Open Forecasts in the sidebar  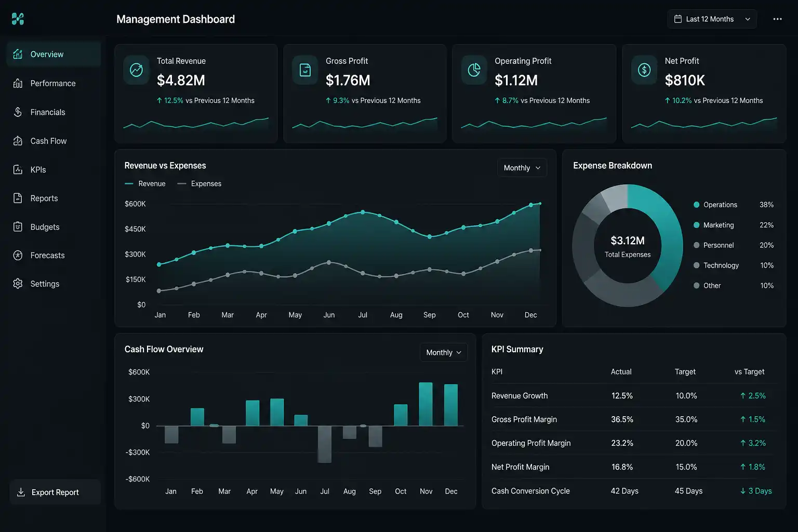(54, 255)
